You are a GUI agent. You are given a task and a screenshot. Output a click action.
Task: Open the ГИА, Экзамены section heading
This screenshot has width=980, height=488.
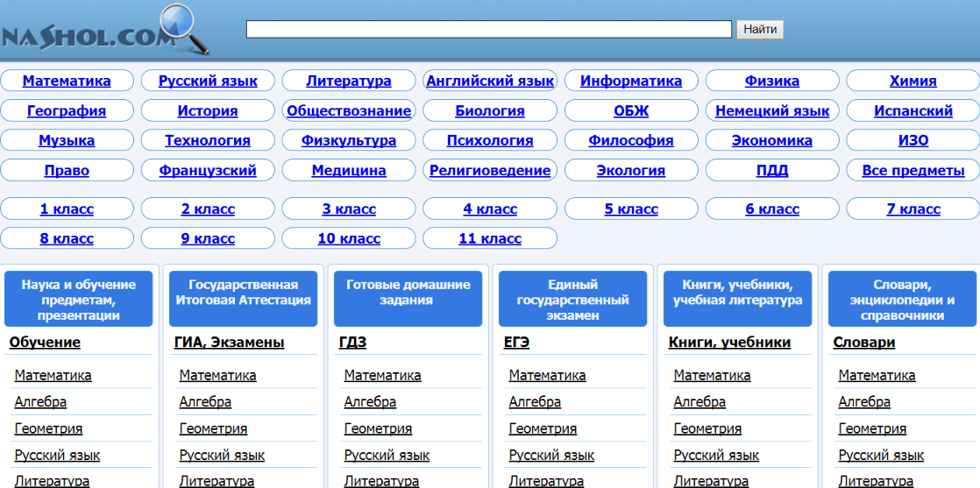(x=230, y=343)
